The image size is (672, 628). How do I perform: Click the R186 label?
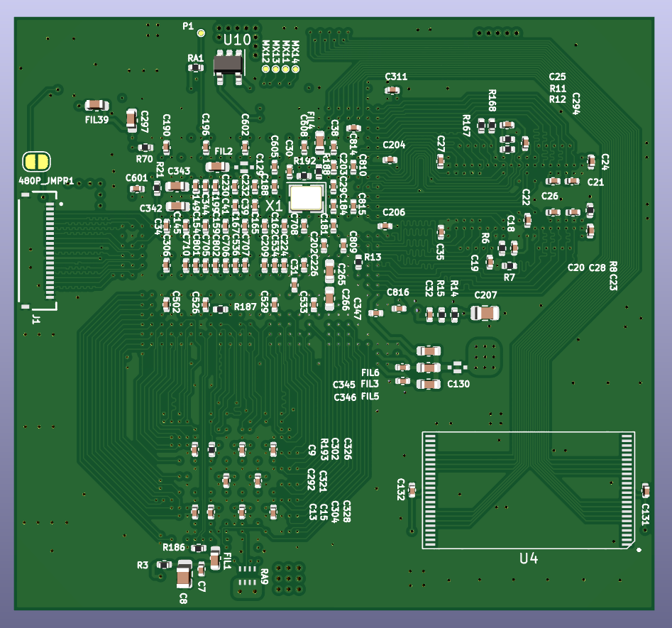click(174, 547)
